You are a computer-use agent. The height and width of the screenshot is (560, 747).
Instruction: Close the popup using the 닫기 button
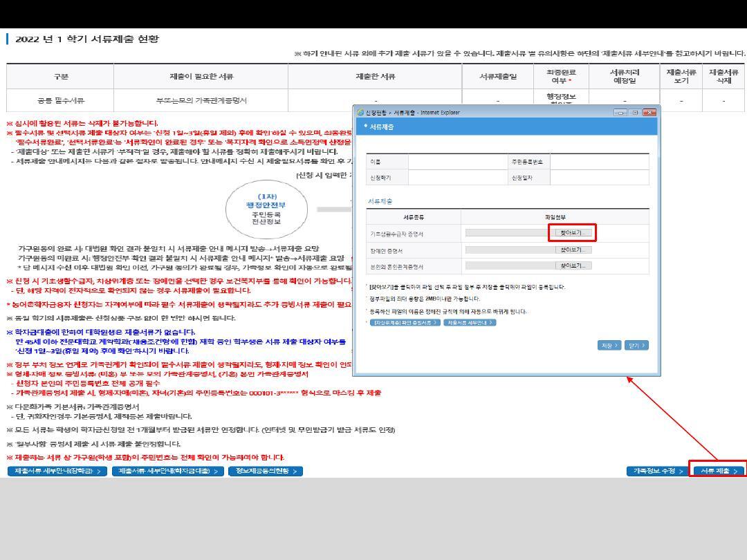pos(636,344)
